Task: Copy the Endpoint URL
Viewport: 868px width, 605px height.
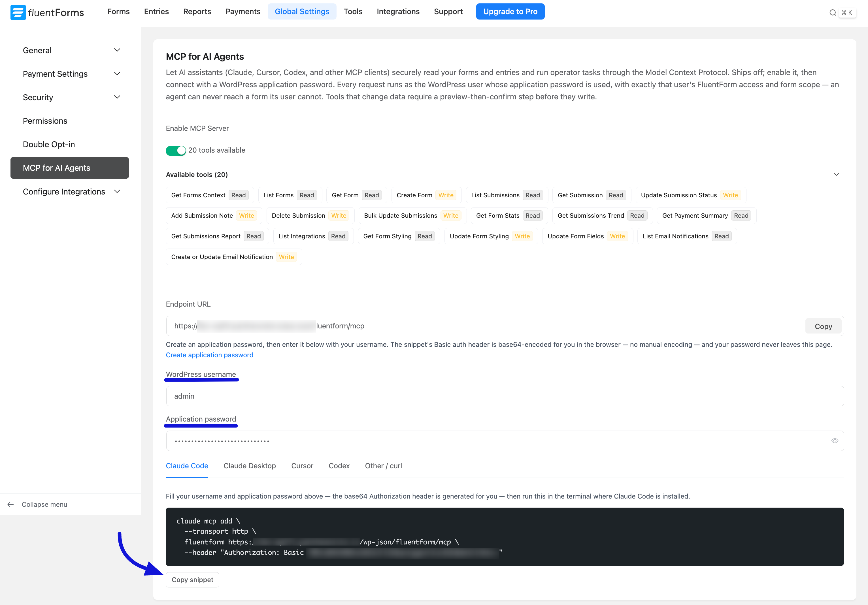Action: coord(824,326)
